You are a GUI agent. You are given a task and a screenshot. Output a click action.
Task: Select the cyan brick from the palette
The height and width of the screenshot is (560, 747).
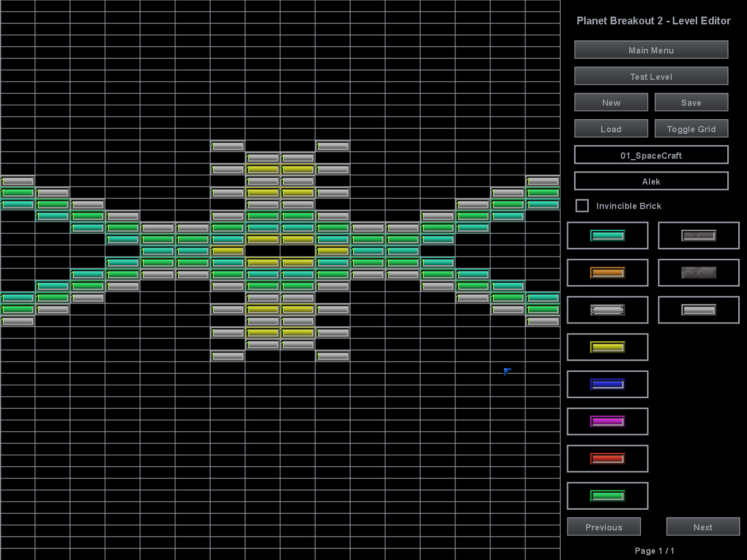pos(607,235)
